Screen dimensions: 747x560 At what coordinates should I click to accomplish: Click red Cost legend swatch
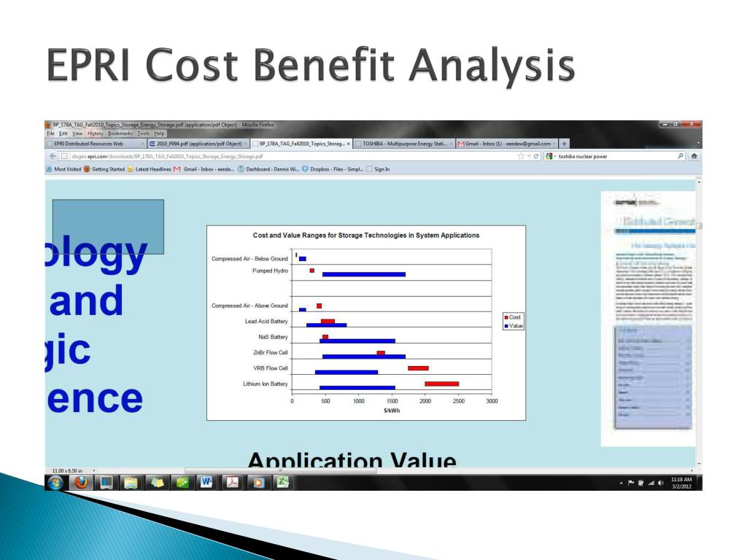506,317
